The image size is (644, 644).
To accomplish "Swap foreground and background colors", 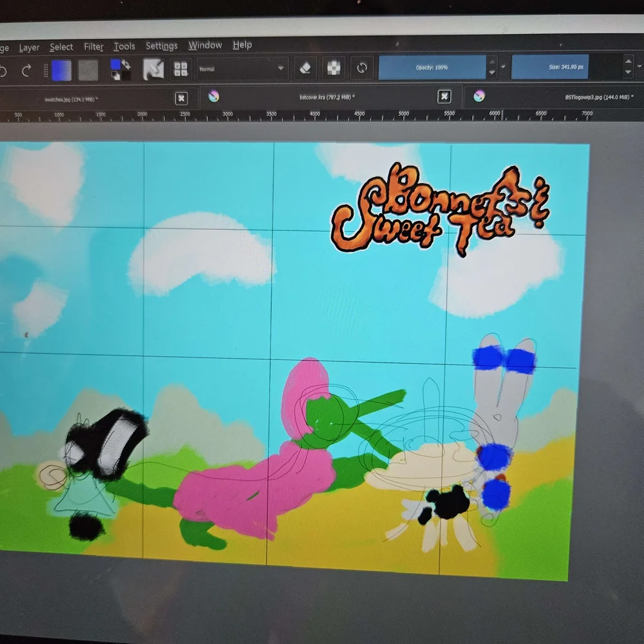I will [x=126, y=64].
